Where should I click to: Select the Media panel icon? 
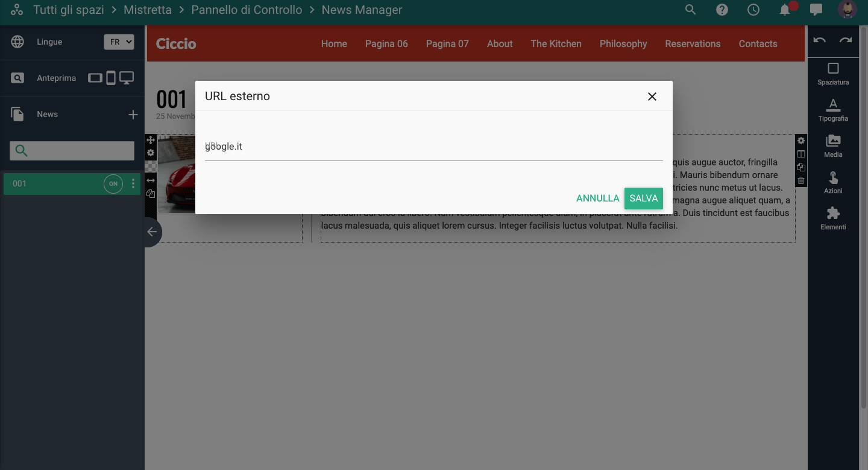833,145
